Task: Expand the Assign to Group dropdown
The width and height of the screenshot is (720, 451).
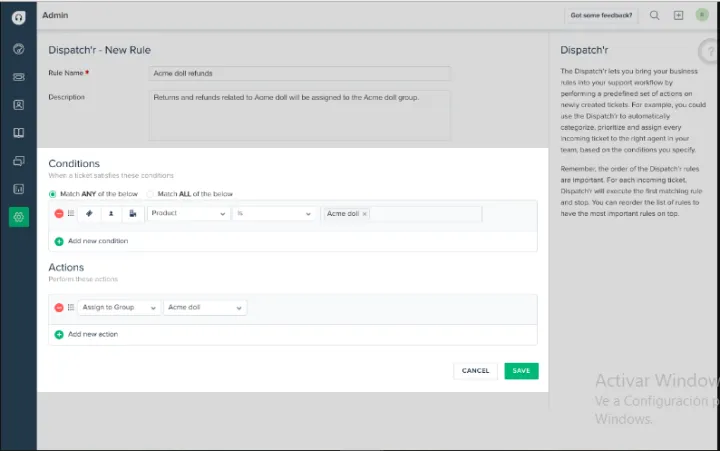Action: (x=119, y=308)
